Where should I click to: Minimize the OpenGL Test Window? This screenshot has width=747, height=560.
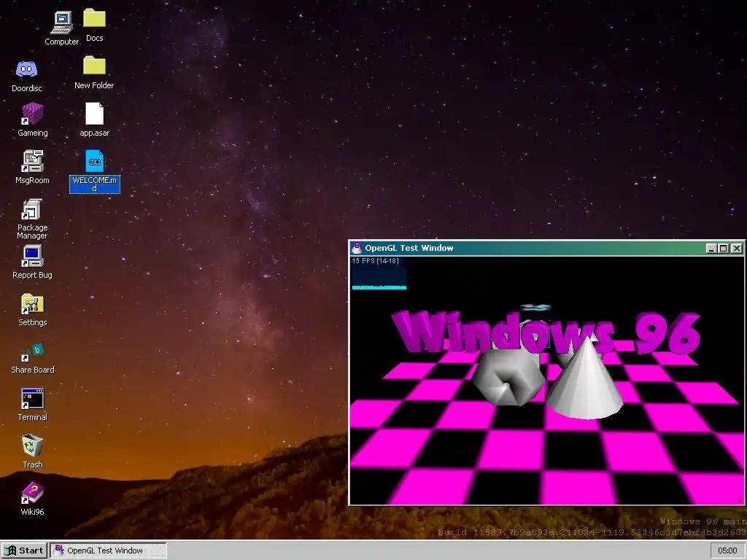pyautogui.click(x=711, y=248)
